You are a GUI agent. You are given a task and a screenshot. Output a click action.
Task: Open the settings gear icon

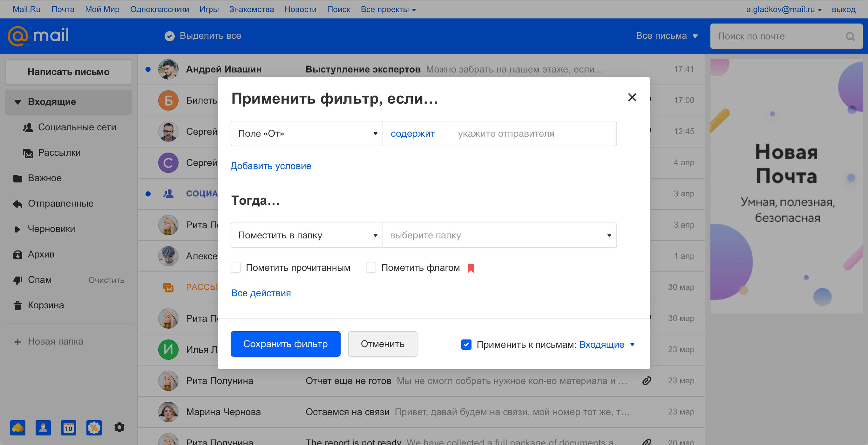[x=119, y=428]
